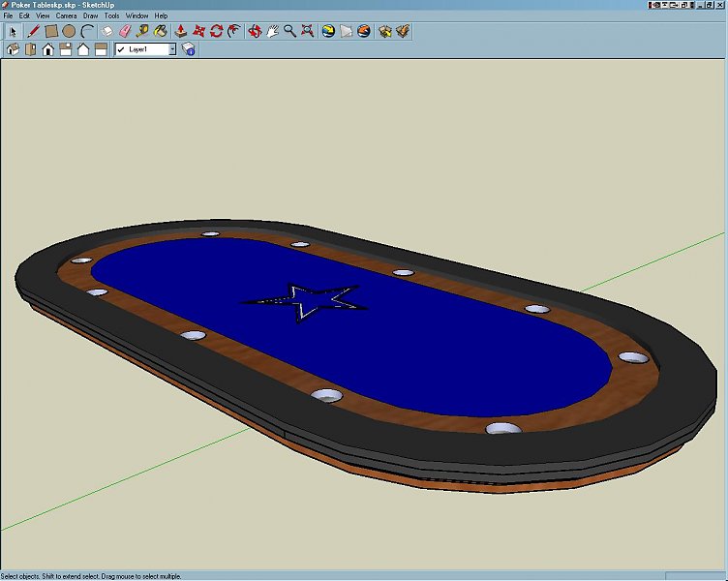Pick the Select arrow tool
The width and height of the screenshot is (728, 581).
(x=13, y=32)
